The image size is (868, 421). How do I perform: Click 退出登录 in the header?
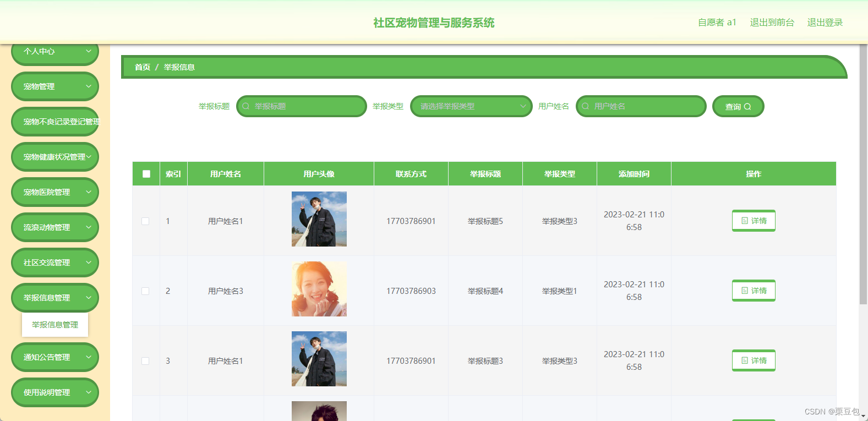[x=825, y=23]
